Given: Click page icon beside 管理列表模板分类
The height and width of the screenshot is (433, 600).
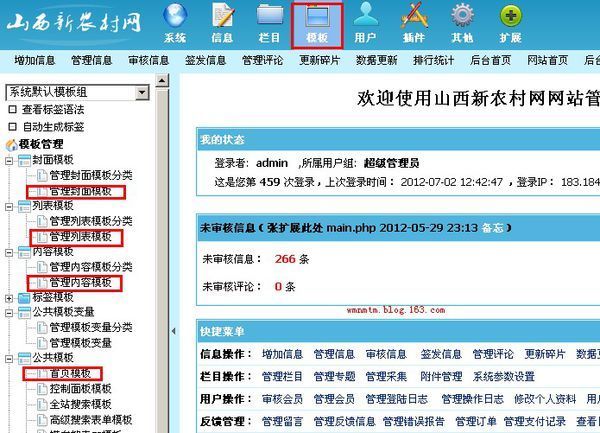Looking at the screenshot, I should coord(42,221).
